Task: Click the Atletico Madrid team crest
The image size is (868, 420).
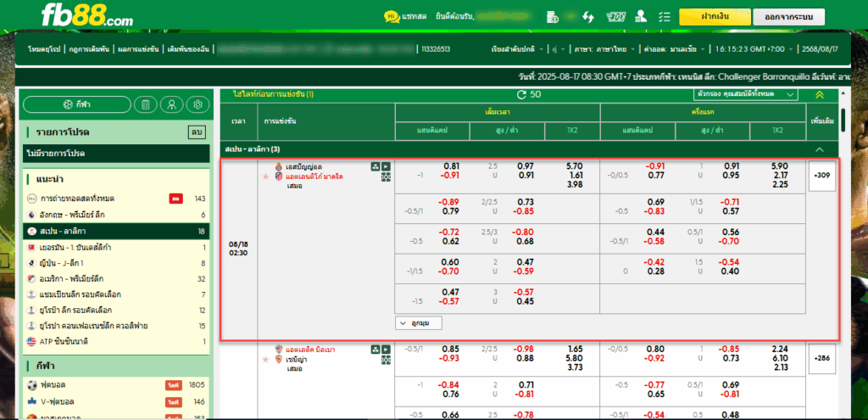Action: pyautogui.click(x=279, y=176)
